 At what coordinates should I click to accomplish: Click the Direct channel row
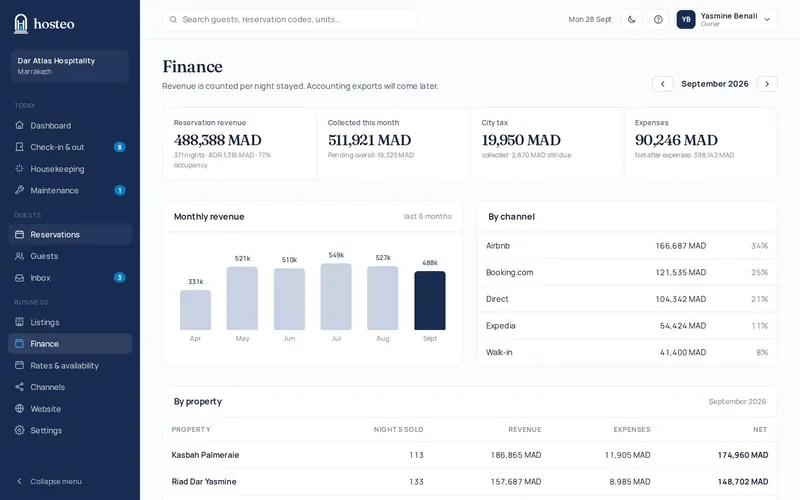[627, 299]
